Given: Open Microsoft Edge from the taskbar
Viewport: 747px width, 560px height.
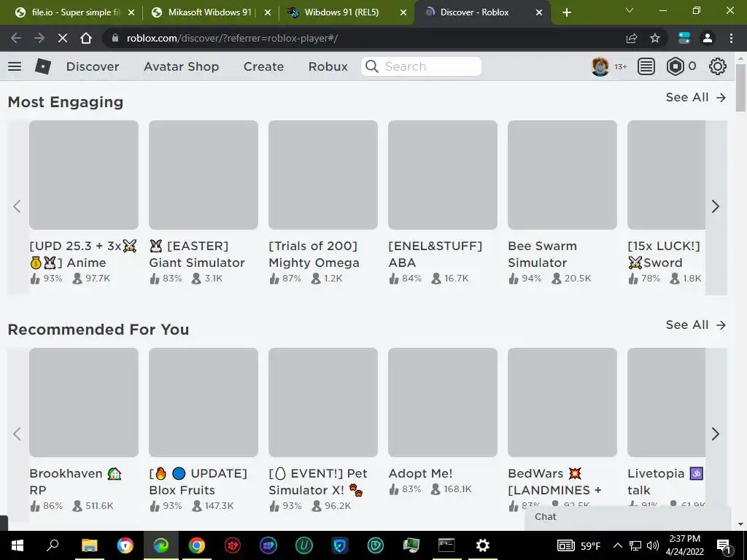Looking at the screenshot, I should pyautogui.click(x=160, y=545).
